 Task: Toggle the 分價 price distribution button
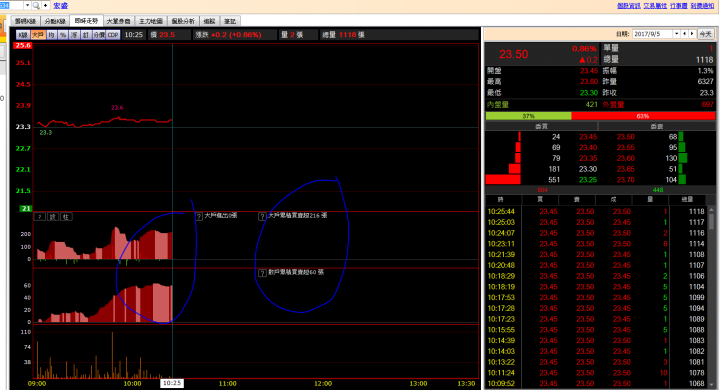point(99,35)
